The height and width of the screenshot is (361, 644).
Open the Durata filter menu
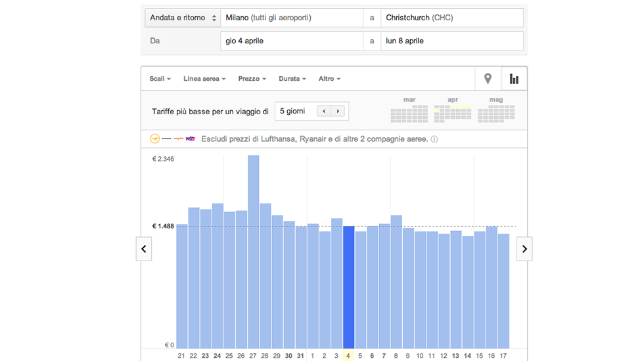tap(292, 79)
